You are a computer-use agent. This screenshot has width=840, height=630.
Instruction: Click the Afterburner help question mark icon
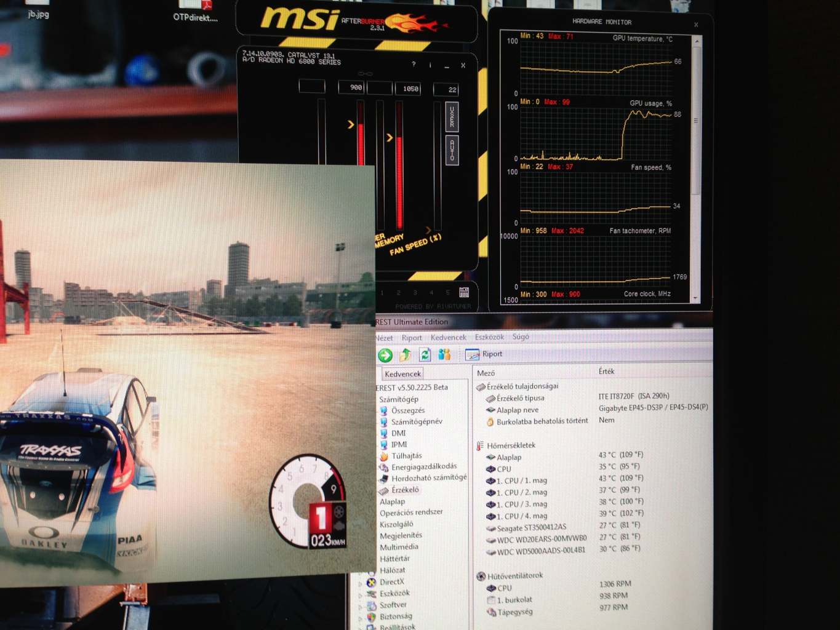(x=414, y=65)
